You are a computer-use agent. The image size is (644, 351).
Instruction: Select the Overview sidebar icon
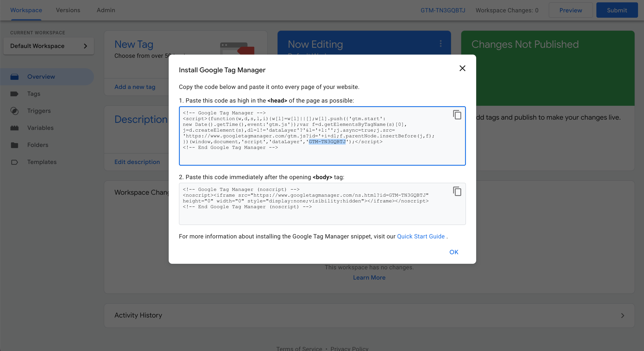tap(15, 77)
